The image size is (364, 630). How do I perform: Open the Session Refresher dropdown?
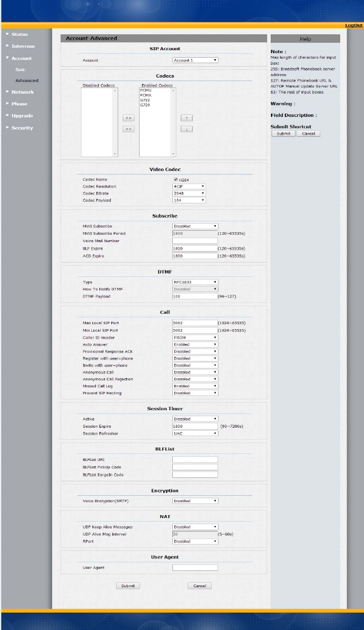tap(195, 434)
